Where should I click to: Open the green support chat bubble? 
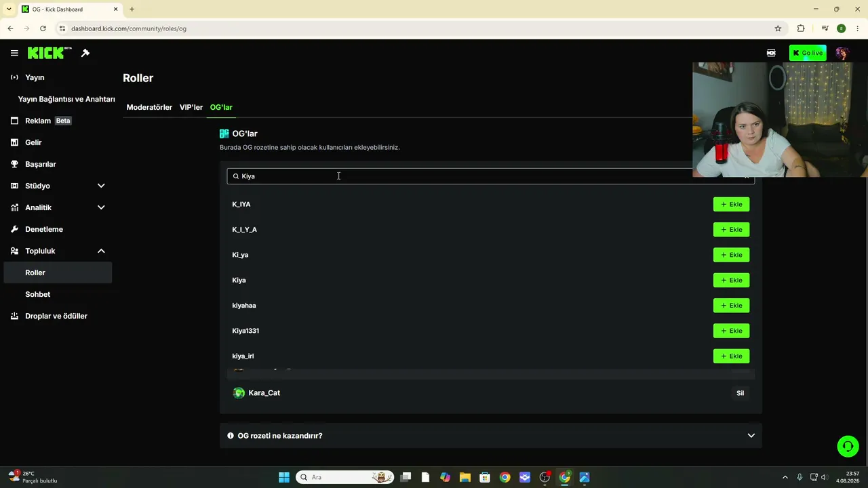click(x=848, y=446)
